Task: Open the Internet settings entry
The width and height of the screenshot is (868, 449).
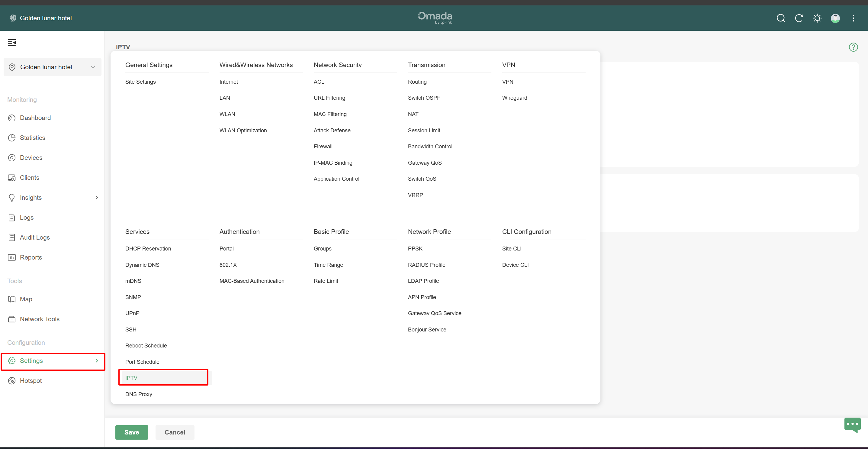Action: (228, 82)
